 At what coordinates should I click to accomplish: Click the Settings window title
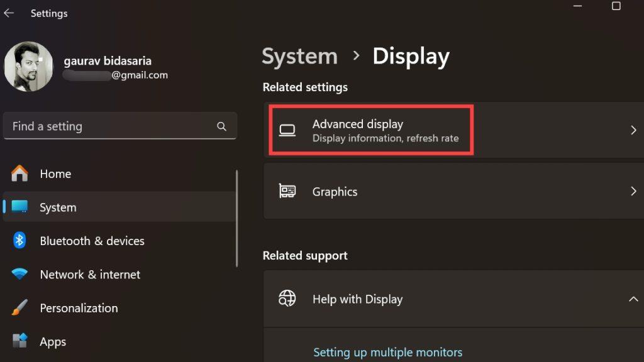pyautogui.click(x=49, y=13)
